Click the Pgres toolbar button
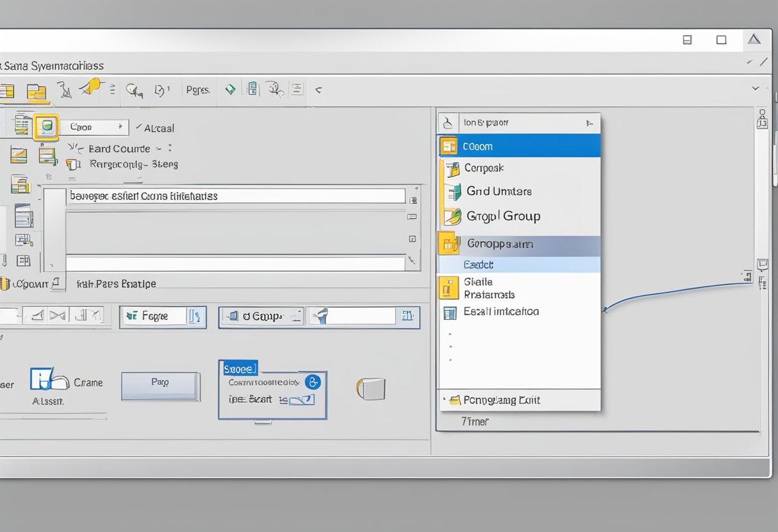 click(x=198, y=90)
